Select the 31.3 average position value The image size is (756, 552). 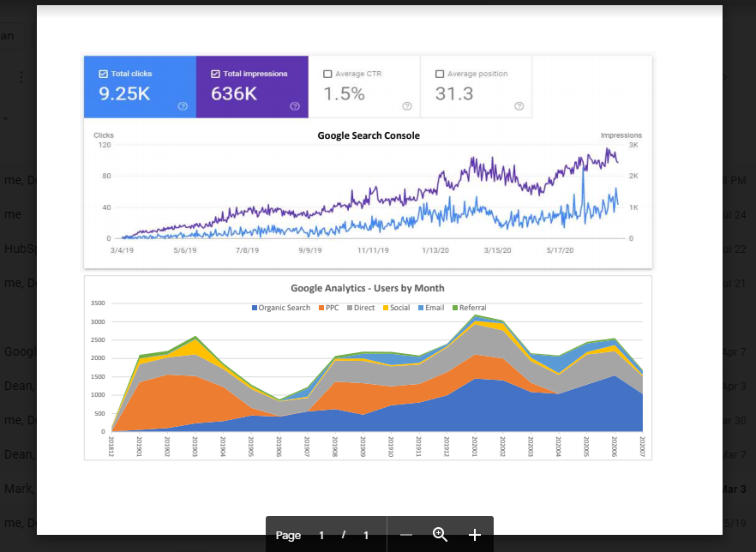click(x=454, y=93)
